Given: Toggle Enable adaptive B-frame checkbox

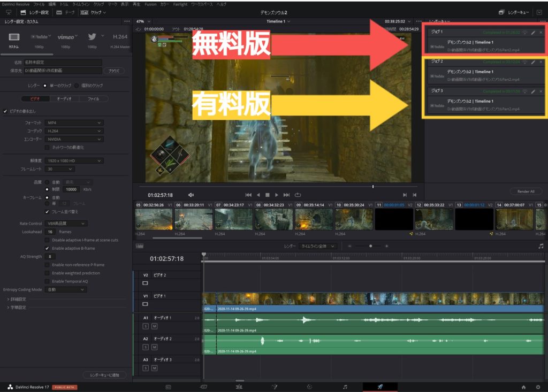Looking at the screenshot, I should coord(47,248).
